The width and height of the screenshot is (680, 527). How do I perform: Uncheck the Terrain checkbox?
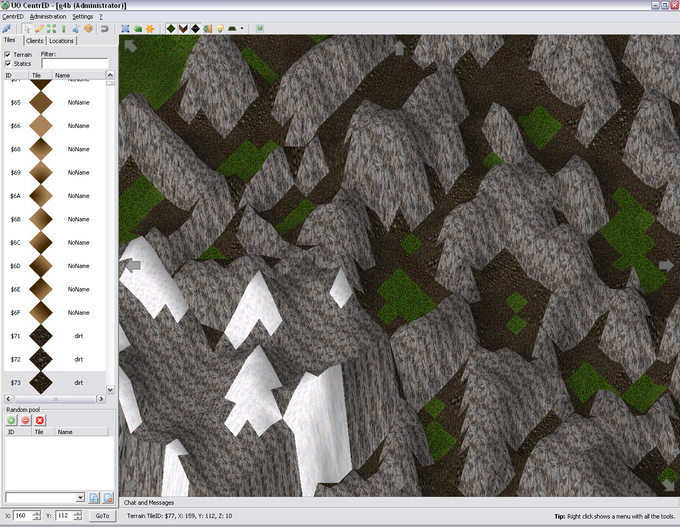click(8, 54)
